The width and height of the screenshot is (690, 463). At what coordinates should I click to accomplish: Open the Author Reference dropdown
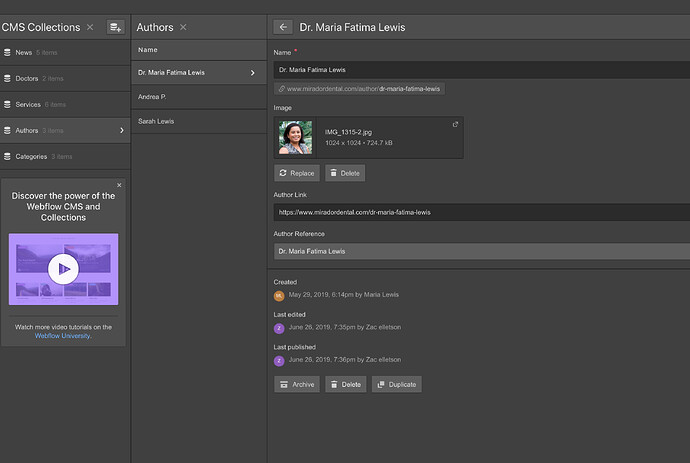[x=480, y=251]
